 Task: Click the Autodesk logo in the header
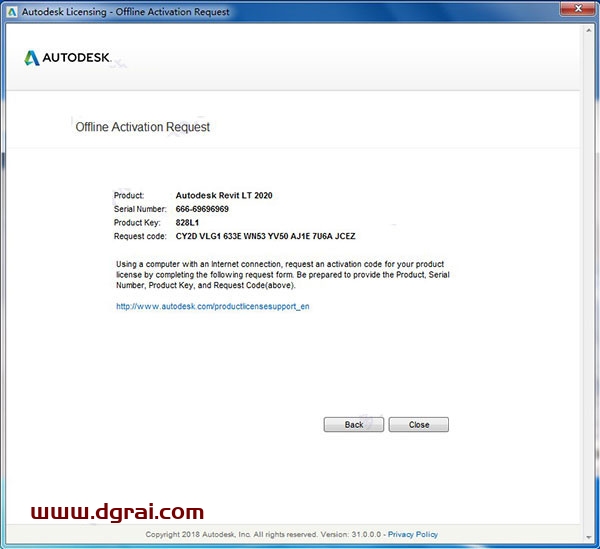coord(70,58)
